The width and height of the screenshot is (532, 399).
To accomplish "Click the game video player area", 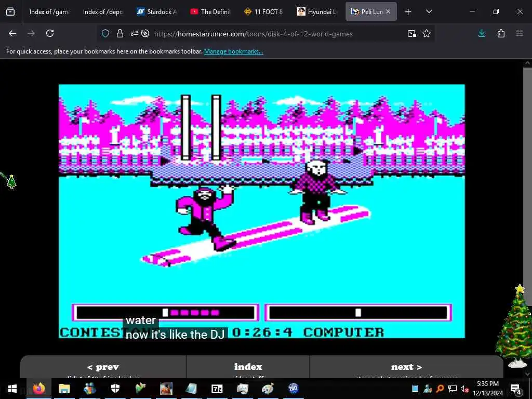I will tap(262, 211).
